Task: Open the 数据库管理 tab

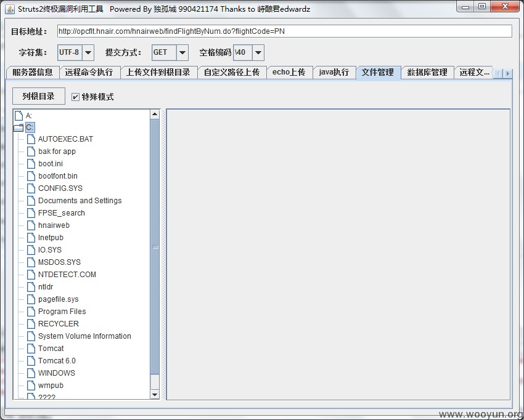Action: point(427,73)
